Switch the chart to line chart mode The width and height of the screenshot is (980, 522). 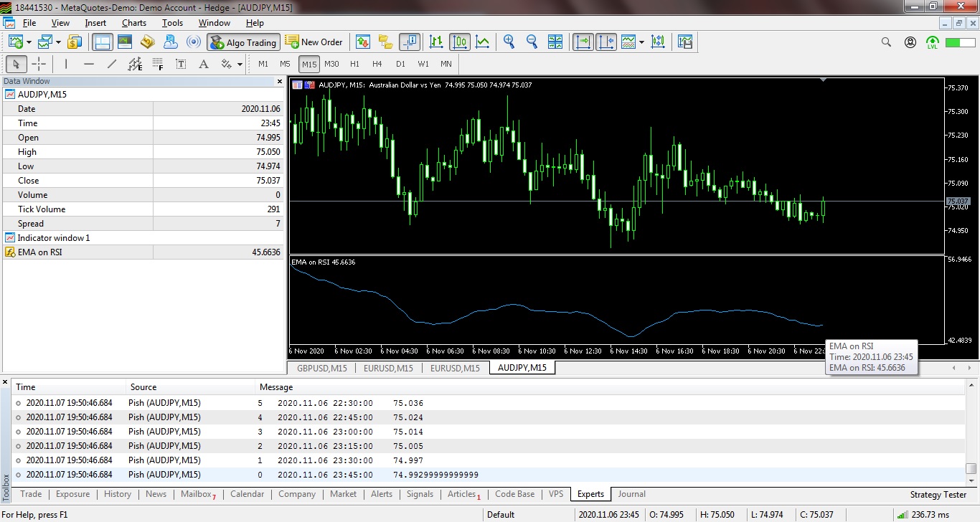pyautogui.click(x=483, y=42)
